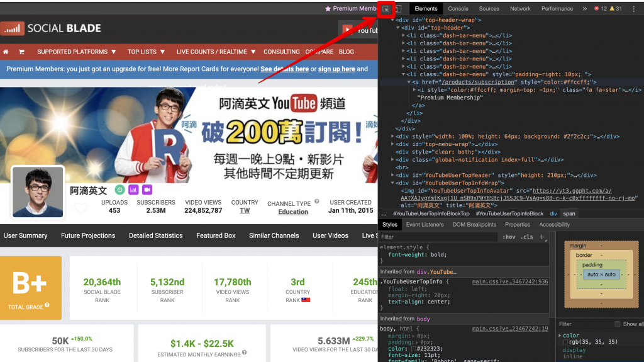Click the home icon in Social Blade navbar
The image size is (644, 362).
point(6,52)
